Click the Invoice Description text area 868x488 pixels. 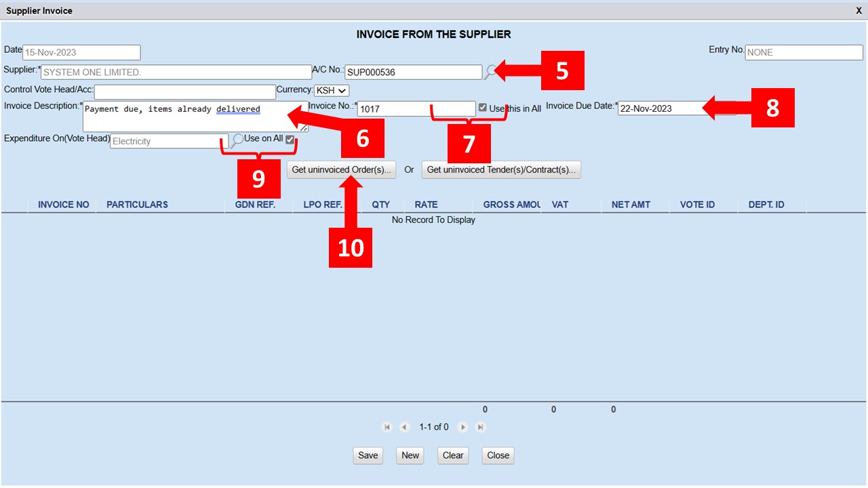click(x=193, y=117)
